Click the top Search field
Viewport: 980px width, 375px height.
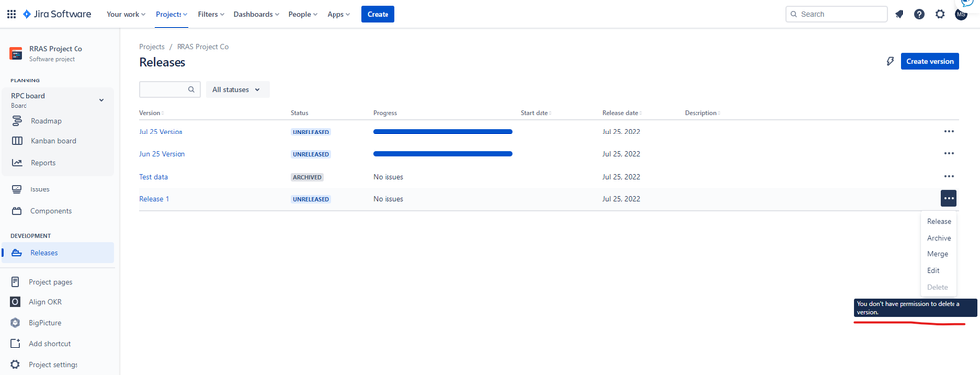tap(836, 14)
